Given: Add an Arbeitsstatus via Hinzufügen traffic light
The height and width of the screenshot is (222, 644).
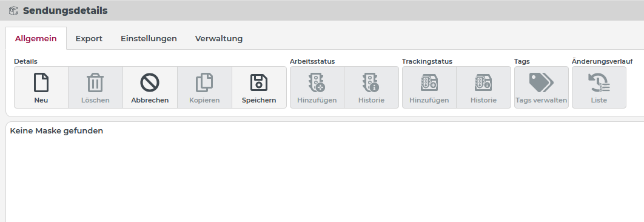Looking at the screenshot, I should (317, 82).
